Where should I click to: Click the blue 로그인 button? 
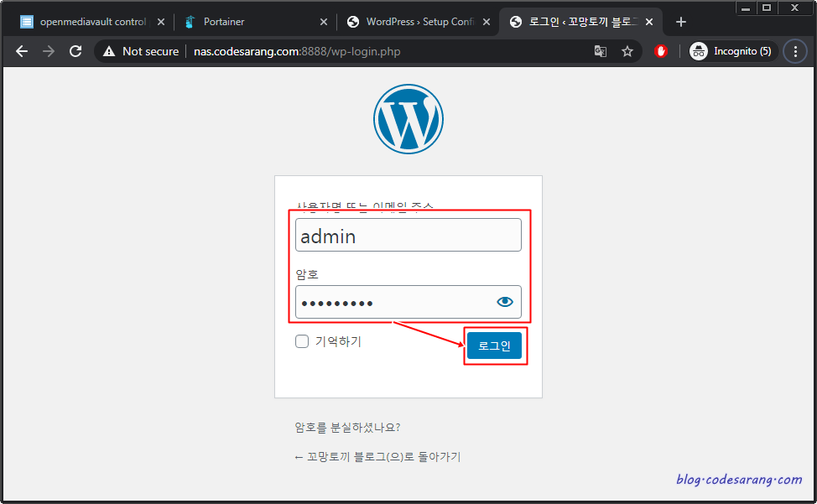click(x=494, y=346)
